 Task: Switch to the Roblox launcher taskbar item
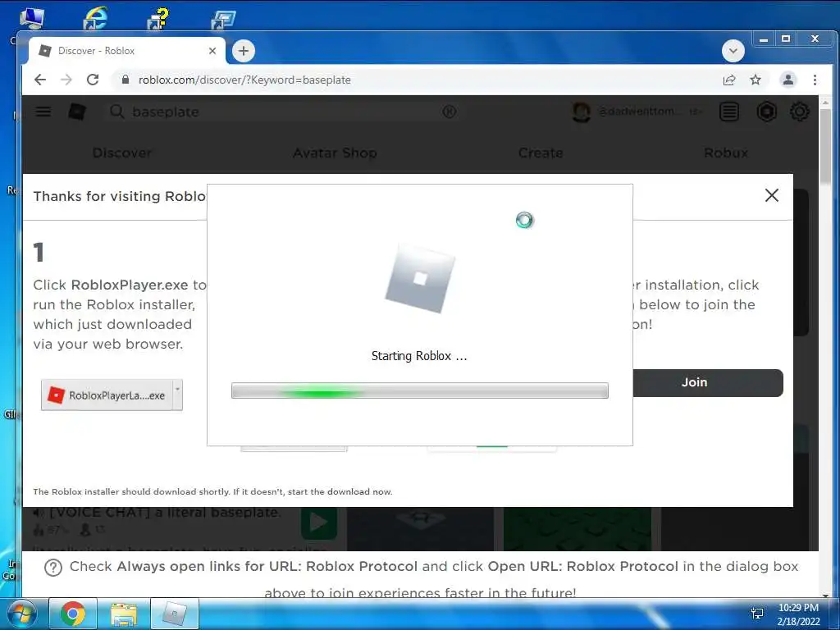click(175, 614)
